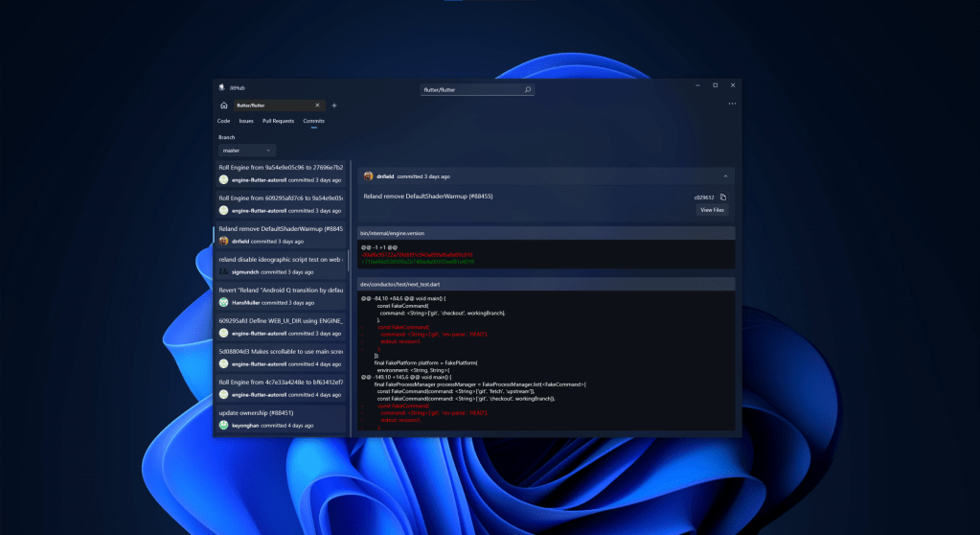Image resolution: width=980 pixels, height=535 pixels.
Task: Select the update ownership (#88451) commit
Action: [x=280, y=418]
